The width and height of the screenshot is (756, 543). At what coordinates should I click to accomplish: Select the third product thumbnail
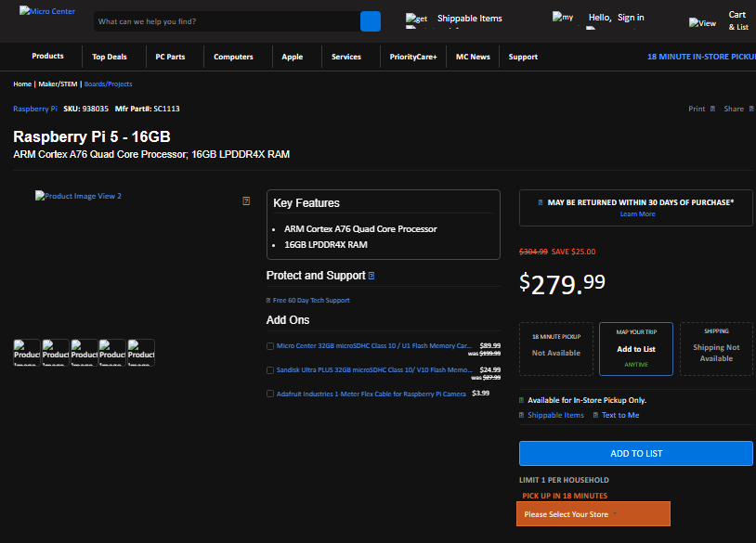(84, 353)
